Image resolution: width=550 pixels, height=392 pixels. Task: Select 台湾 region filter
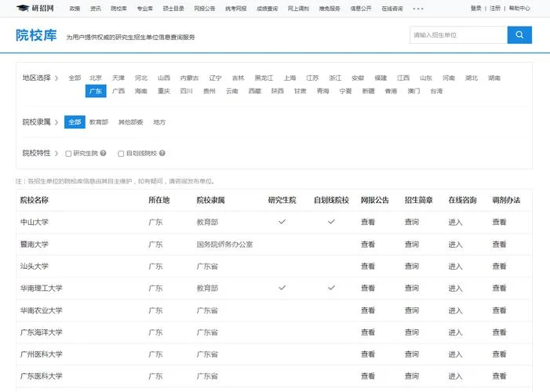436,91
